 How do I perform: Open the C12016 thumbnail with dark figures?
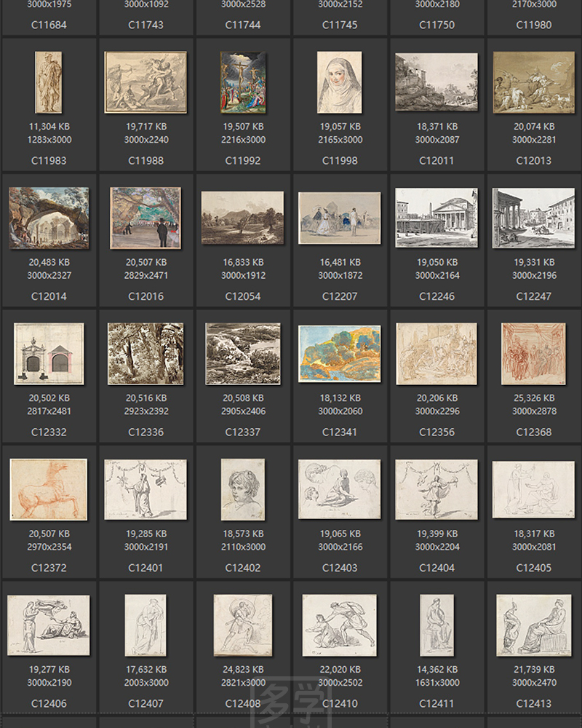tap(145, 218)
